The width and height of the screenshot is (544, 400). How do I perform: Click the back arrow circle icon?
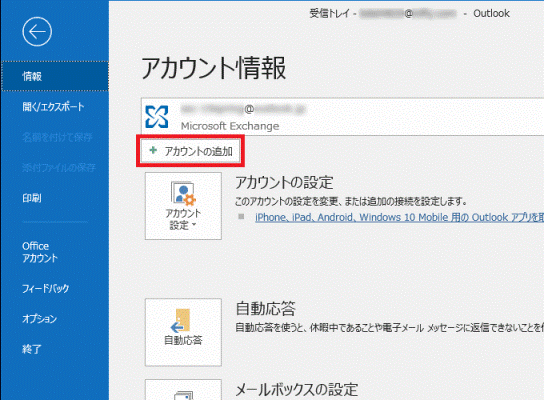37,32
